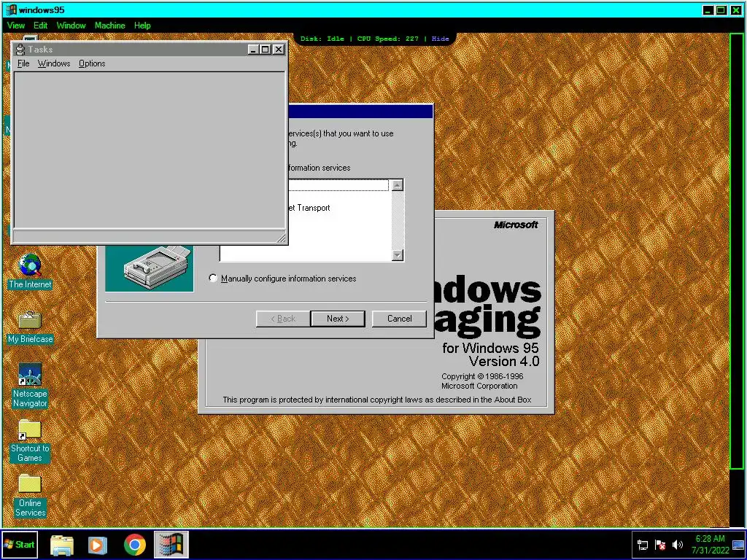Open the emulator Machine menu
Image resolution: width=747 pixels, height=560 pixels.
(x=109, y=26)
